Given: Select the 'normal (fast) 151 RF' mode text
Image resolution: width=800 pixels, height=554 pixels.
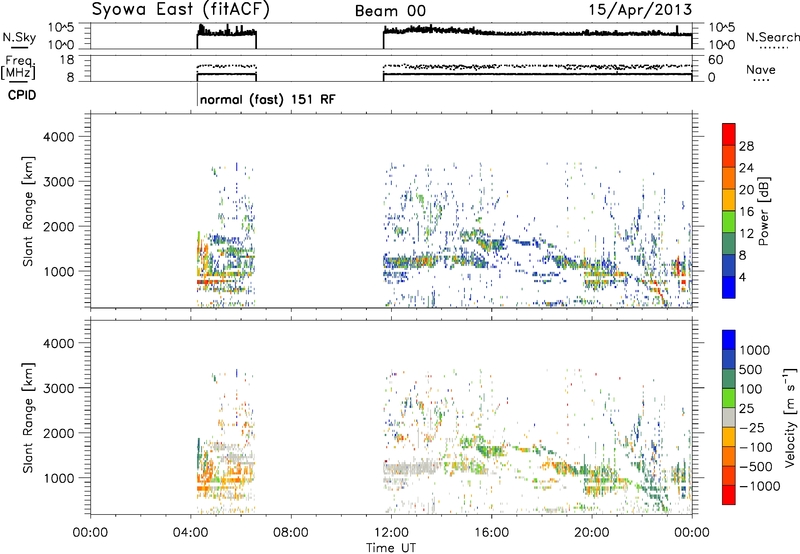Looking at the screenshot, I should click(268, 99).
